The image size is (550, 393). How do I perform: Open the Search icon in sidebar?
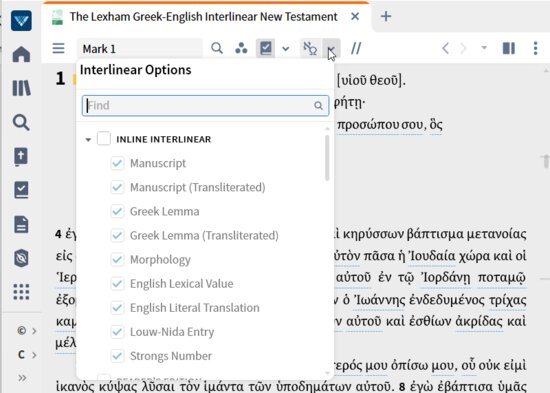point(21,122)
